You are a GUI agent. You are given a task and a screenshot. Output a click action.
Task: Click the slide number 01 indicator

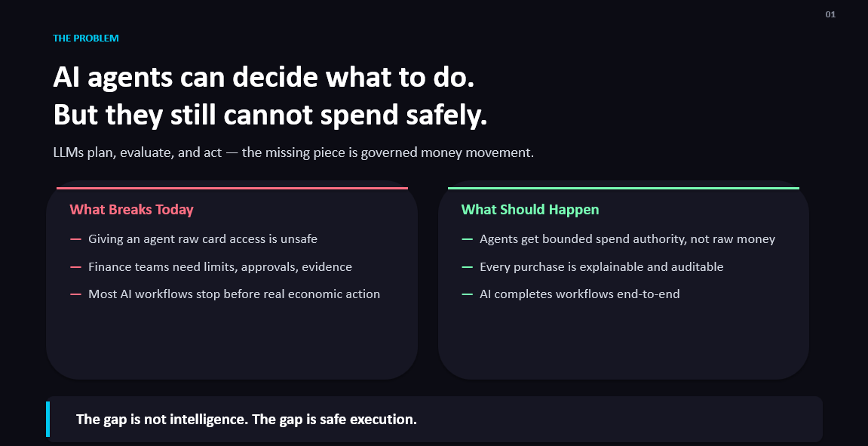coord(830,14)
